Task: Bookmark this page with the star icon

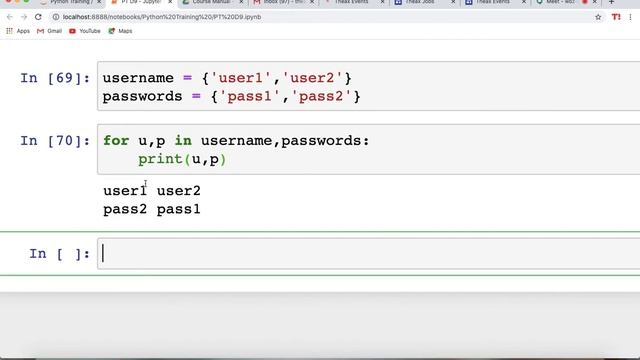Action: coord(598,17)
